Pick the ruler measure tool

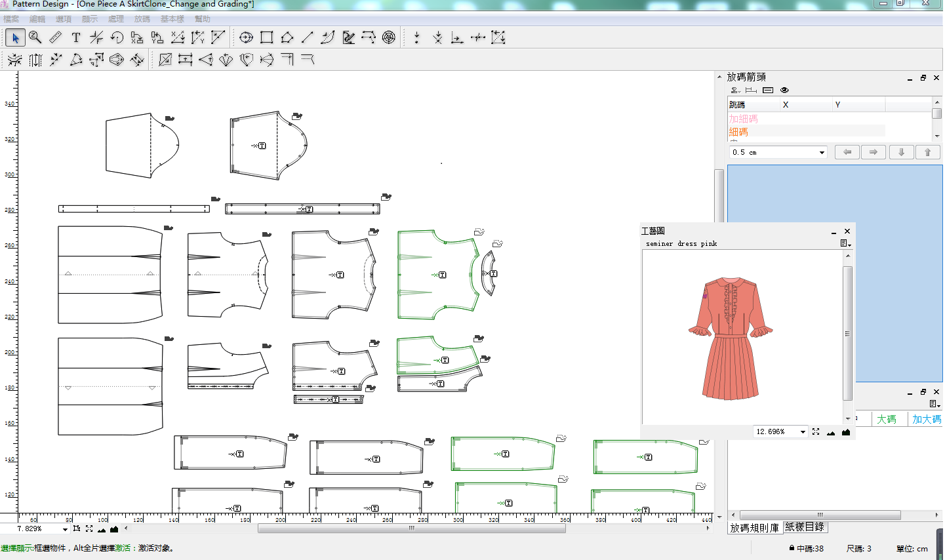tap(56, 37)
